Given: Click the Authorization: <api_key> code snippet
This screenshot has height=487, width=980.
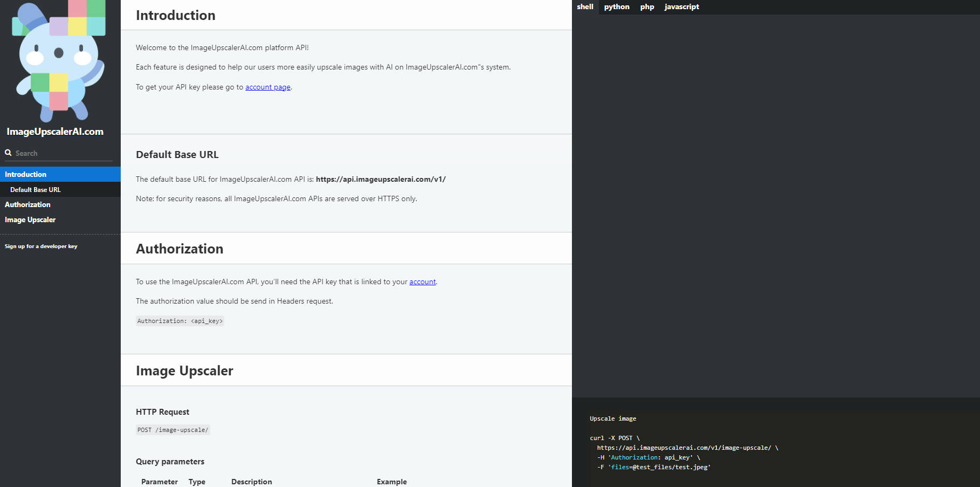Looking at the screenshot, I should [180, 321].
